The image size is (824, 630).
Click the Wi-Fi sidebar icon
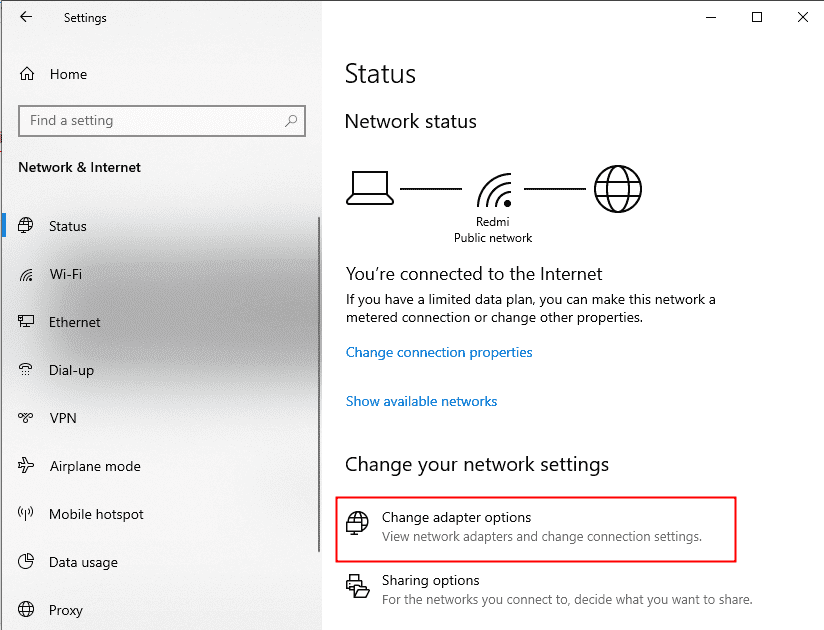pyautogui.click(x=27, y=274)
